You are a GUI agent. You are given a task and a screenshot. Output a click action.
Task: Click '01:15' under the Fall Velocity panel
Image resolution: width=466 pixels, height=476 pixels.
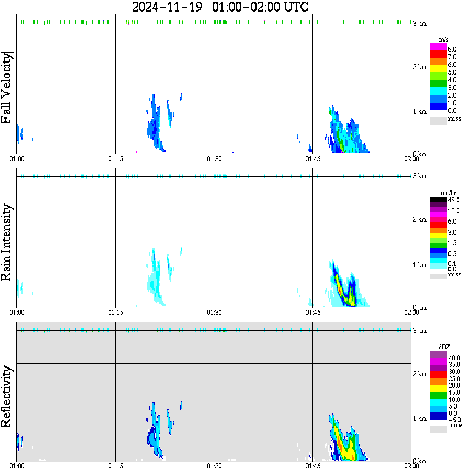116,159
